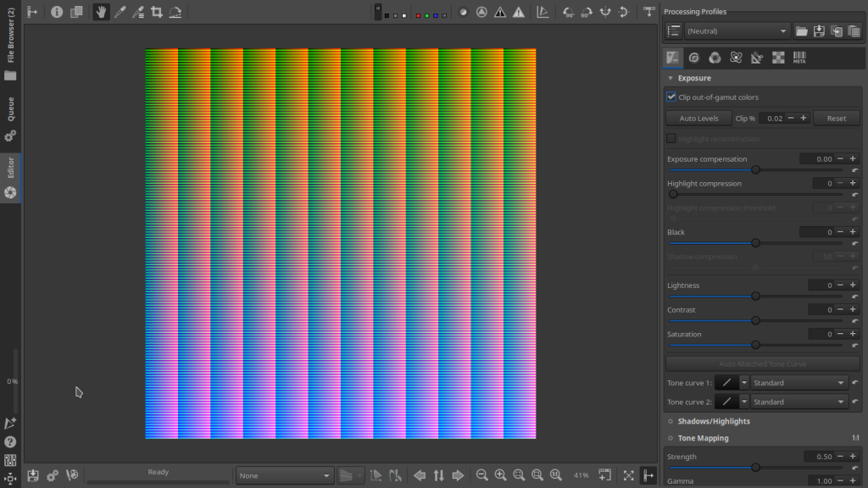
Task: Open the Metadata tab
Action: click(x=799, y=58)
